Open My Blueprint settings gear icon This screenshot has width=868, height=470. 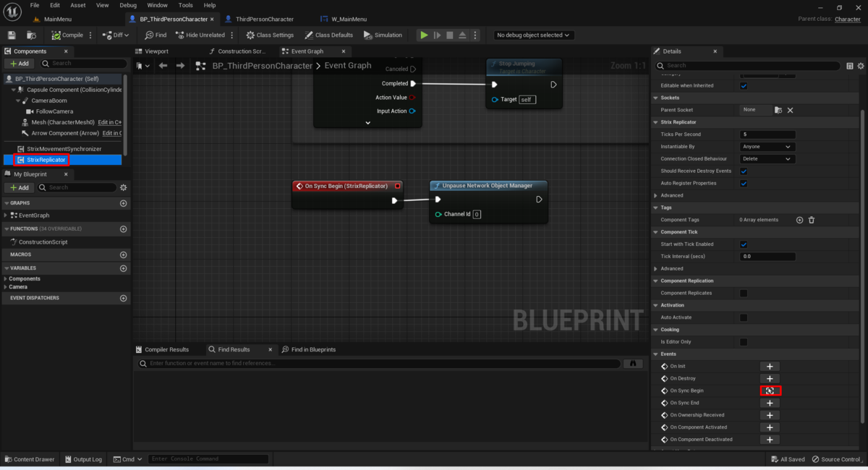(x=123, y=187)
